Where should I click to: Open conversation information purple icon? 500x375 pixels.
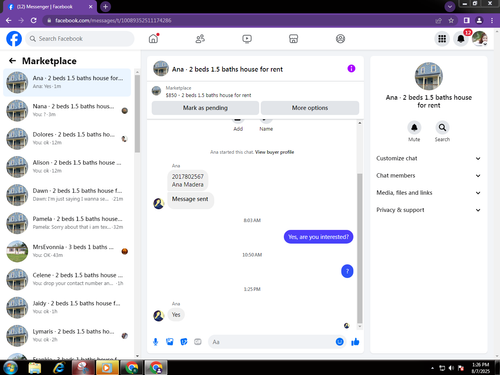351,69
